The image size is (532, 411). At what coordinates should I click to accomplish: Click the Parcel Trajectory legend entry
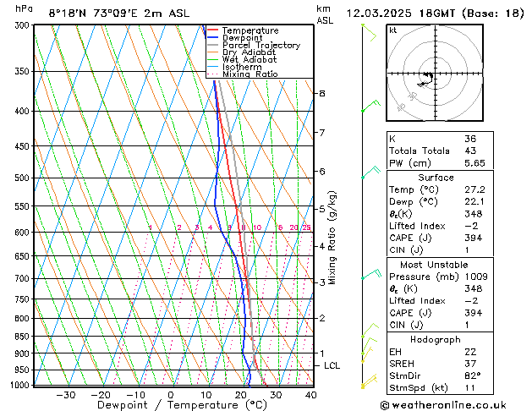(x=261, y=45)
